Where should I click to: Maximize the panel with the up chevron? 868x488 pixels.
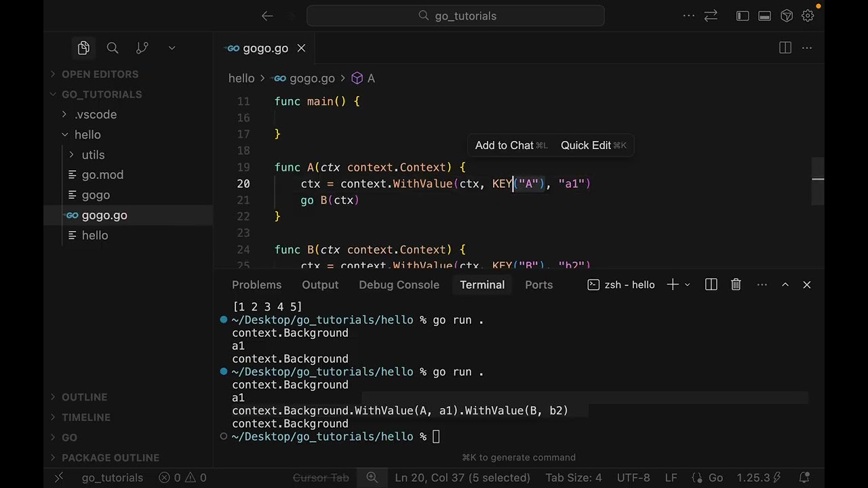(x=785, y=285)
